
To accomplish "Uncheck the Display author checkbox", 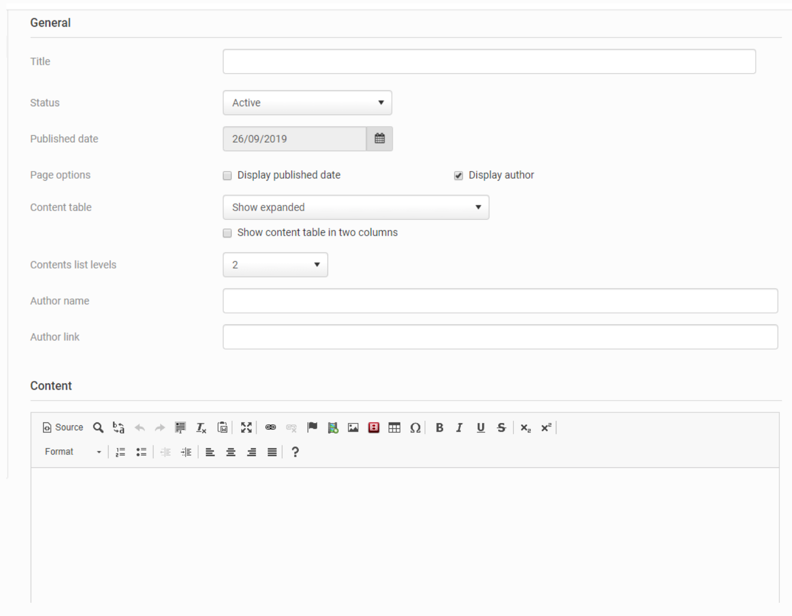I will tap(459, 175).
